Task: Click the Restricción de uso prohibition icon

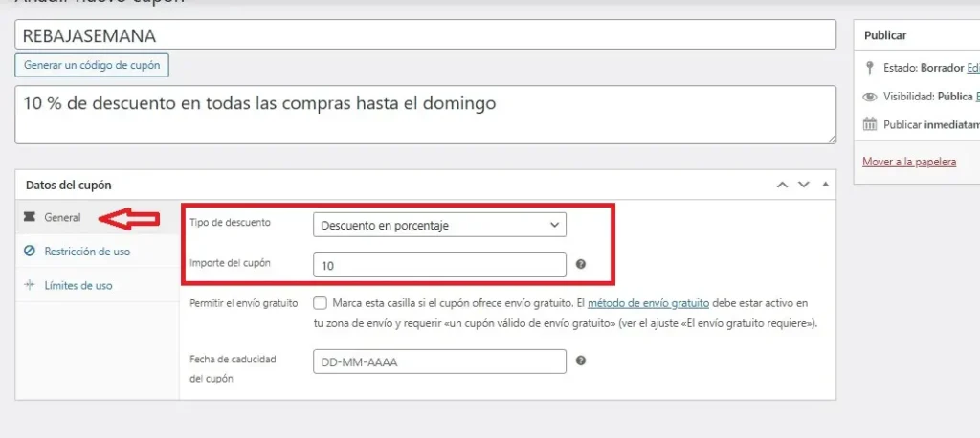Action: pyautogui.click(x=29, y=252)
